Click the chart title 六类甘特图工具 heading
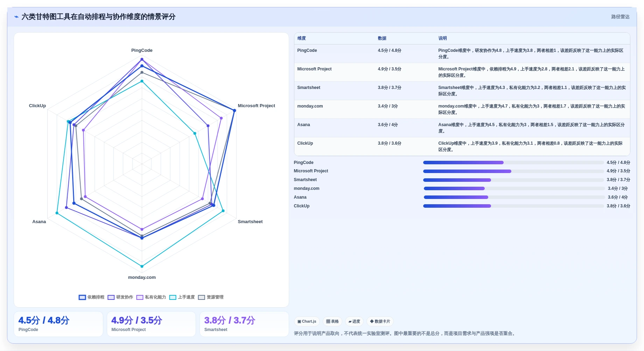Screen dimensions: 644x351 (x=98, y=17)
